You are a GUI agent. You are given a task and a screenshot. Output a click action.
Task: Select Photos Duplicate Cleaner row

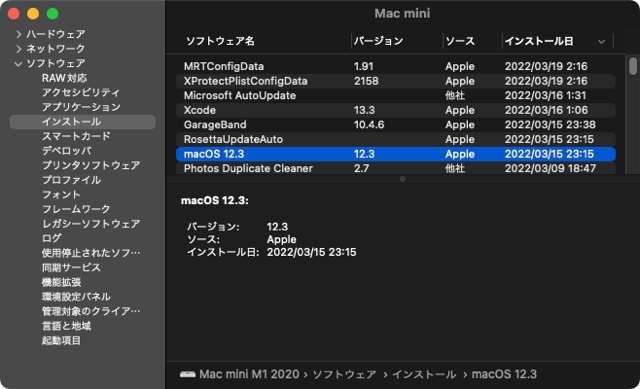pos(396,168)
